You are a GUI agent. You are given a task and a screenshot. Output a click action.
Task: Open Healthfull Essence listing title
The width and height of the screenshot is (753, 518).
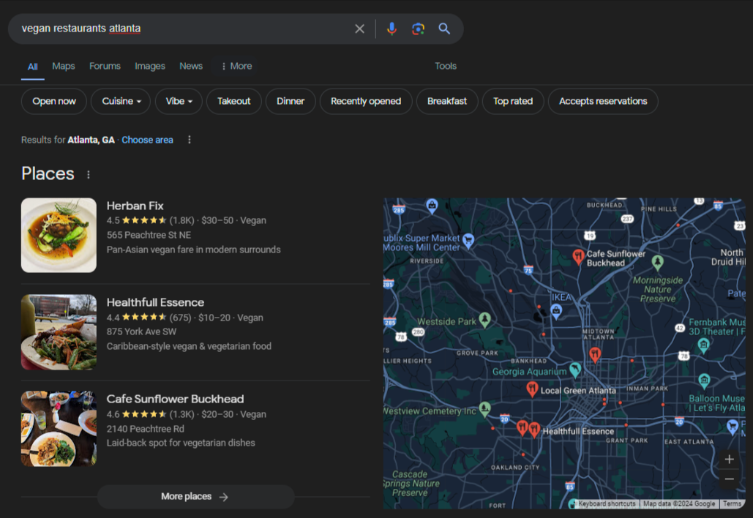(x=155, y=302)
